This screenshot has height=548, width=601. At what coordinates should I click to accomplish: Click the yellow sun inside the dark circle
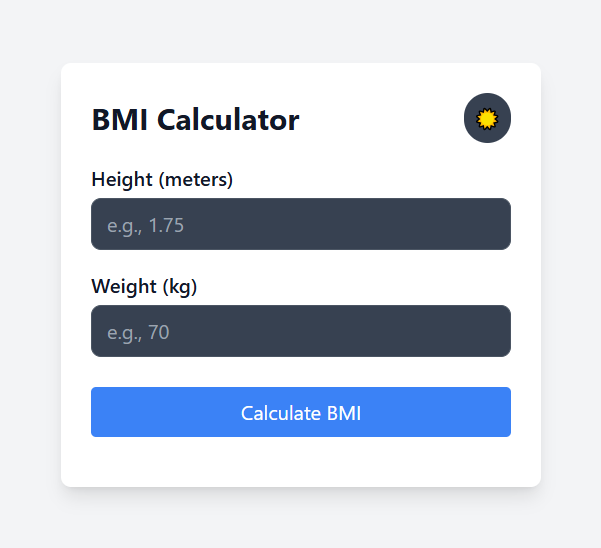coord(487,118)
